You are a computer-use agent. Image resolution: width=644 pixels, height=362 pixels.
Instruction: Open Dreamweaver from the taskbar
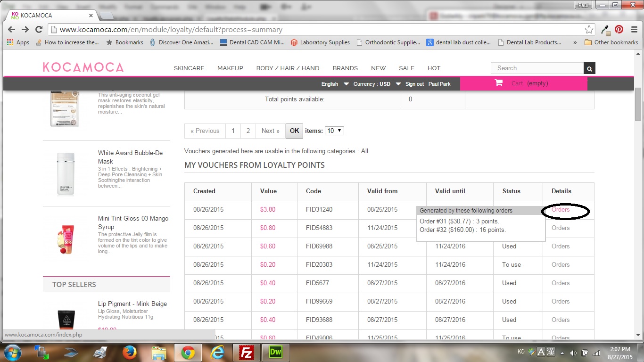coord(276,353)
